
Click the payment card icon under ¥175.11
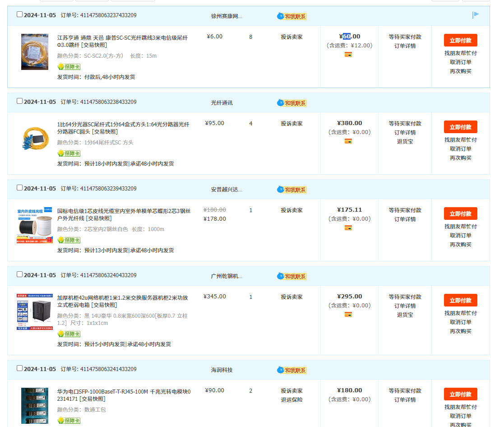pos(348,228)
